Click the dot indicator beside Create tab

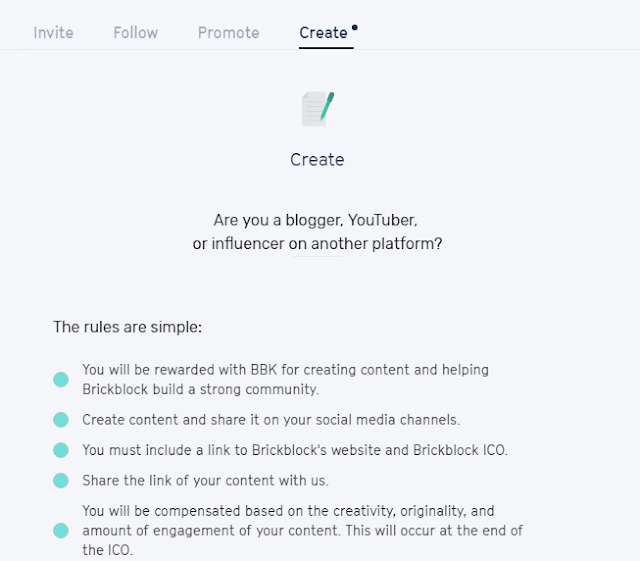354,27
